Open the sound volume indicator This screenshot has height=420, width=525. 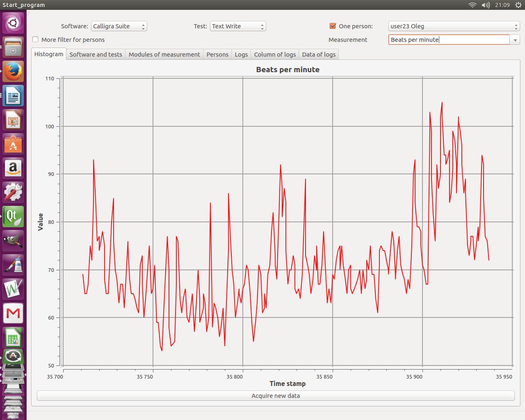pyautogui.click(x=486, y=5)
